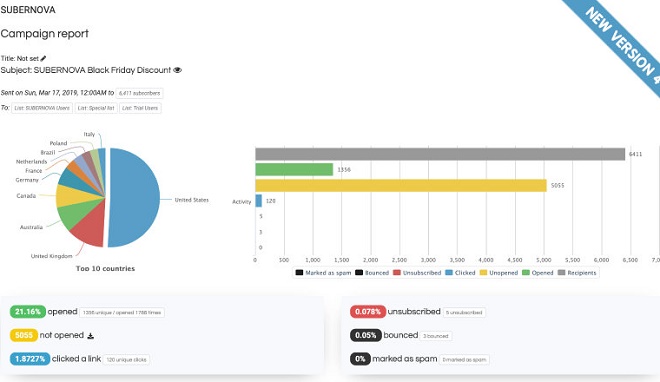Viewport: 660px width, 382px height.
Task: Open the List: Trial Users tag
Action: point(140,108)
